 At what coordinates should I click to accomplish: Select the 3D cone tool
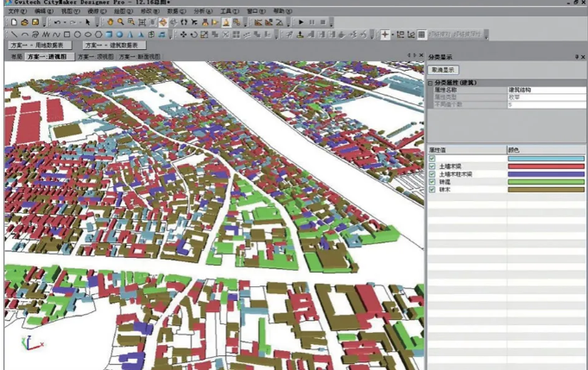click(x=130, y=34)
